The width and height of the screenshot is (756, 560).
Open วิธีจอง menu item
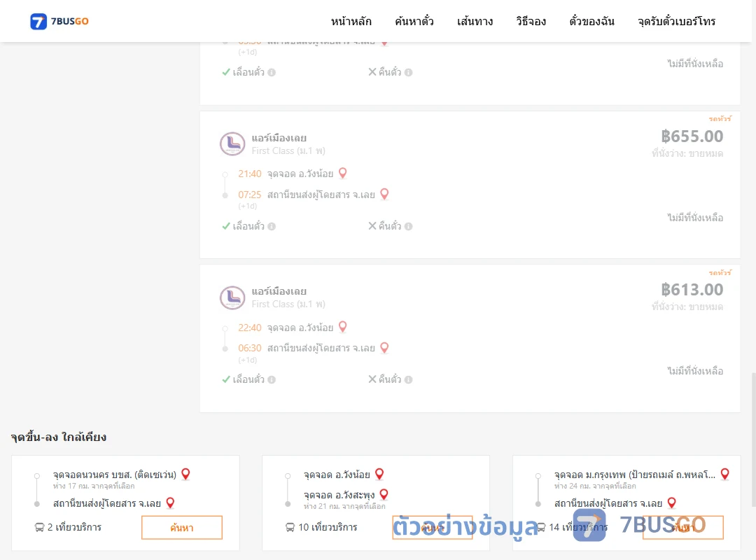point(531,21)
